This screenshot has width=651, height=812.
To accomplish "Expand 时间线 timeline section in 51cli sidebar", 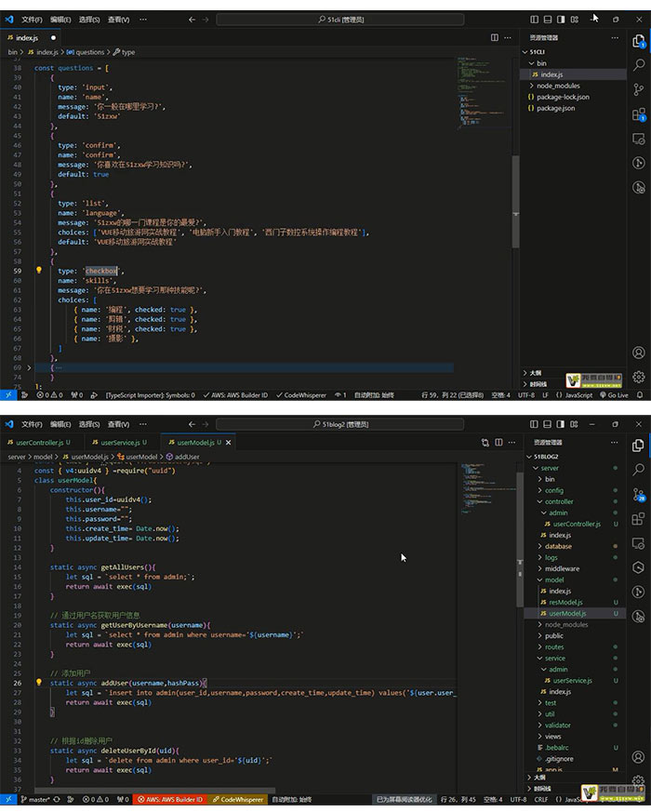I will [x=538, y=384].
